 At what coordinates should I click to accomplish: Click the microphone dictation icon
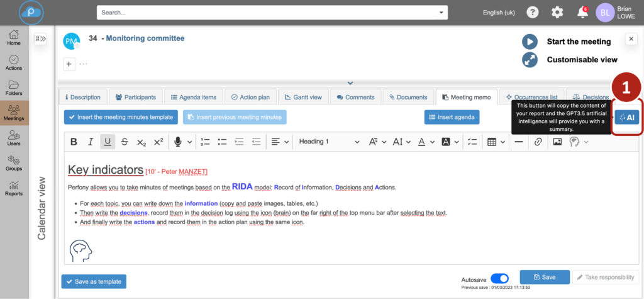(x=178, y=142)
